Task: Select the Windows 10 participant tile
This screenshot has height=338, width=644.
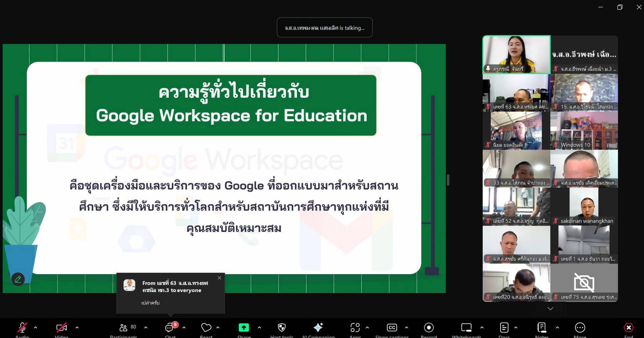Action: click(584, 131)
